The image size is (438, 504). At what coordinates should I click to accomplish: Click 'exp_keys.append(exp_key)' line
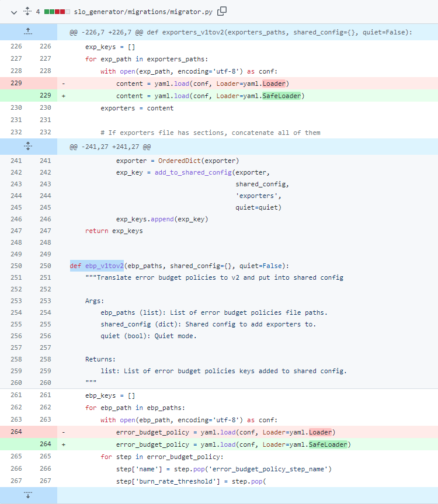[x=162, y=219]
